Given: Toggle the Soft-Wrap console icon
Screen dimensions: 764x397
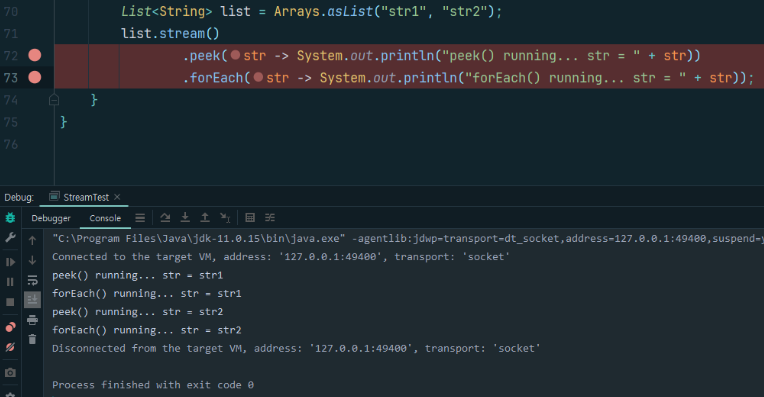Looking at the screenshot, I should 32,280.
